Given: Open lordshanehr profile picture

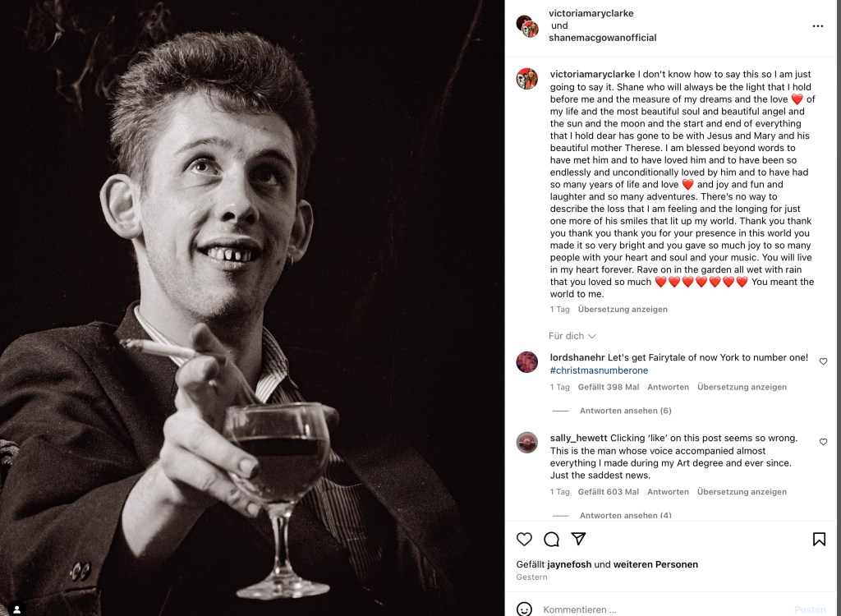Looking at the screenshot, I should (x=526, y=361).
